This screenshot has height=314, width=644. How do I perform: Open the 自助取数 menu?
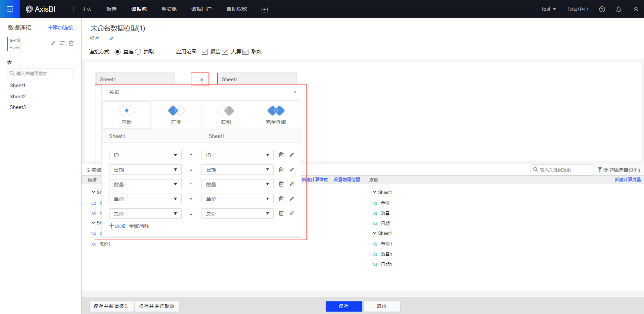pos(237,9)
